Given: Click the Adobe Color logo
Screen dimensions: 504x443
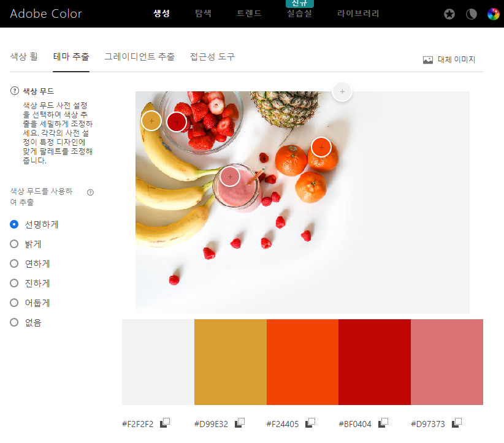Looking at the screenshot, I should click(x=46, y=14).
